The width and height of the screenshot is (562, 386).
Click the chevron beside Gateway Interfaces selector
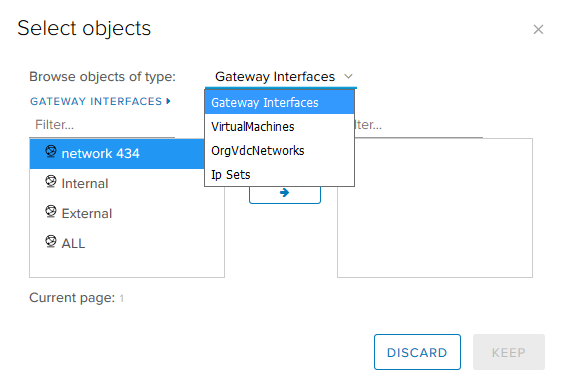point(348,76)
